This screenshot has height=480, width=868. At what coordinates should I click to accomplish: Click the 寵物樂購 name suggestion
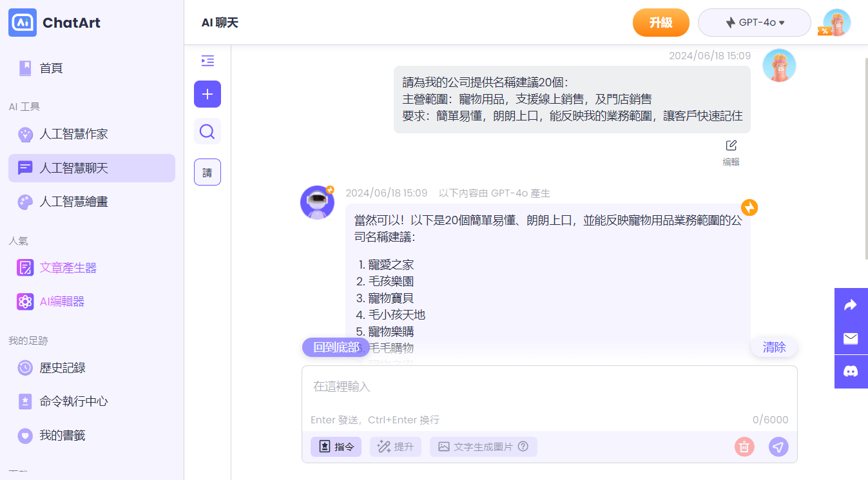[x=391, y=332]
